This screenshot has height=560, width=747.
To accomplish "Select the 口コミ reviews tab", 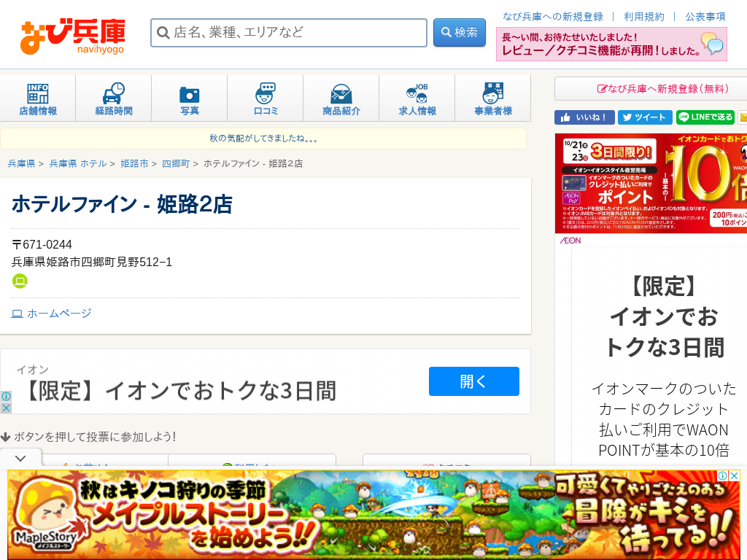I will (x=266, y=98).
